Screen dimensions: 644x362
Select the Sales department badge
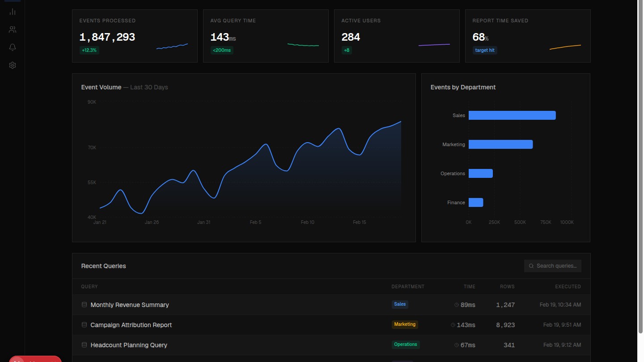[x=399, y=304]
